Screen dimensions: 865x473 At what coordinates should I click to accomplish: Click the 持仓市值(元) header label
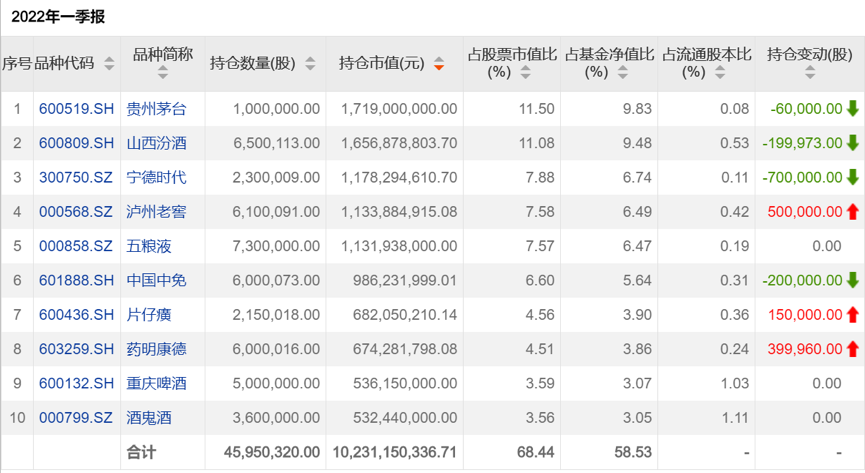pos(382,63)
